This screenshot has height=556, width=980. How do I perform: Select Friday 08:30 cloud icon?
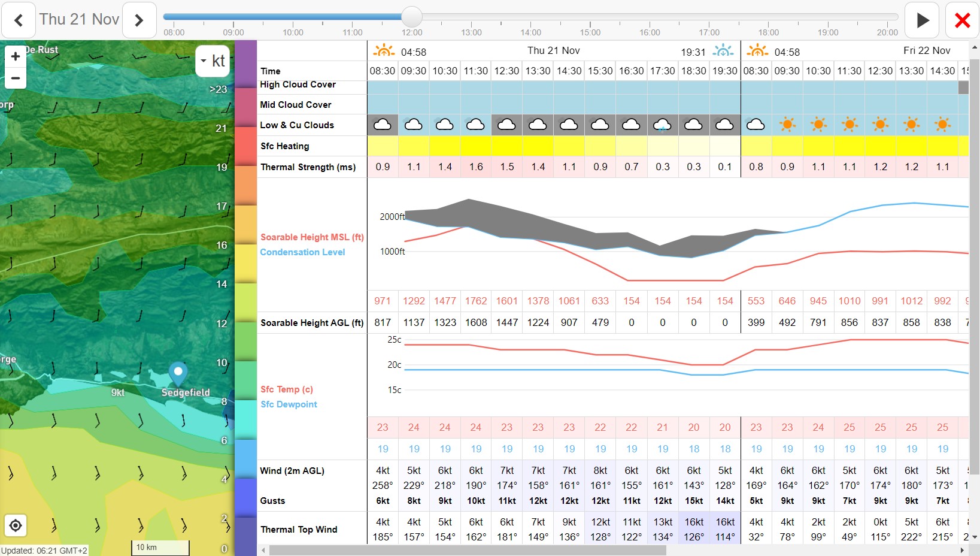pos(756,125)
